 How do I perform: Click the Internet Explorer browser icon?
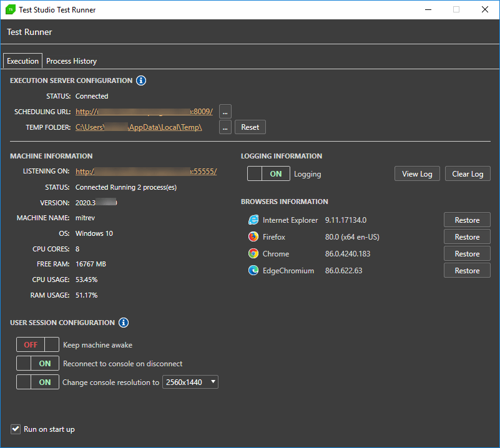(x=253, y=220)
